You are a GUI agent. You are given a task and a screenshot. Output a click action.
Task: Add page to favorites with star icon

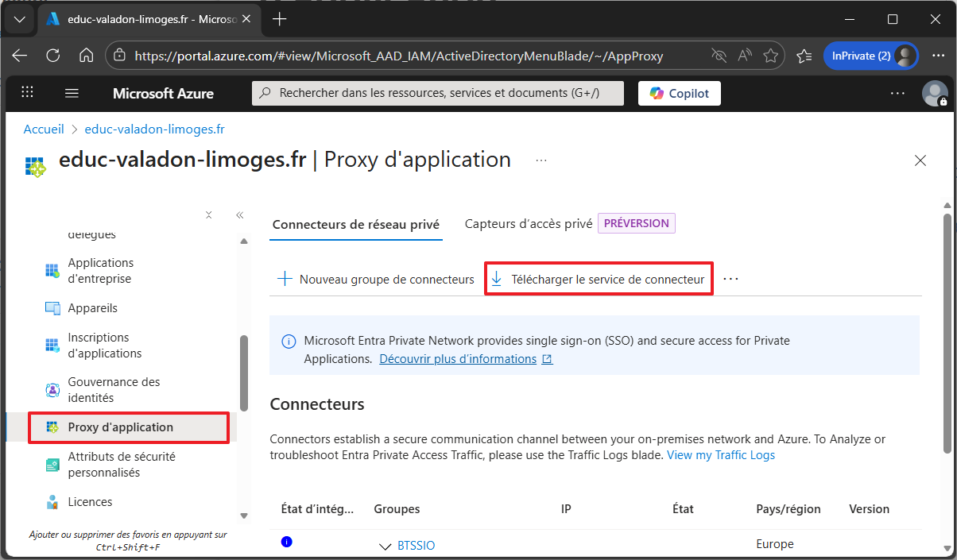[770, 56]
